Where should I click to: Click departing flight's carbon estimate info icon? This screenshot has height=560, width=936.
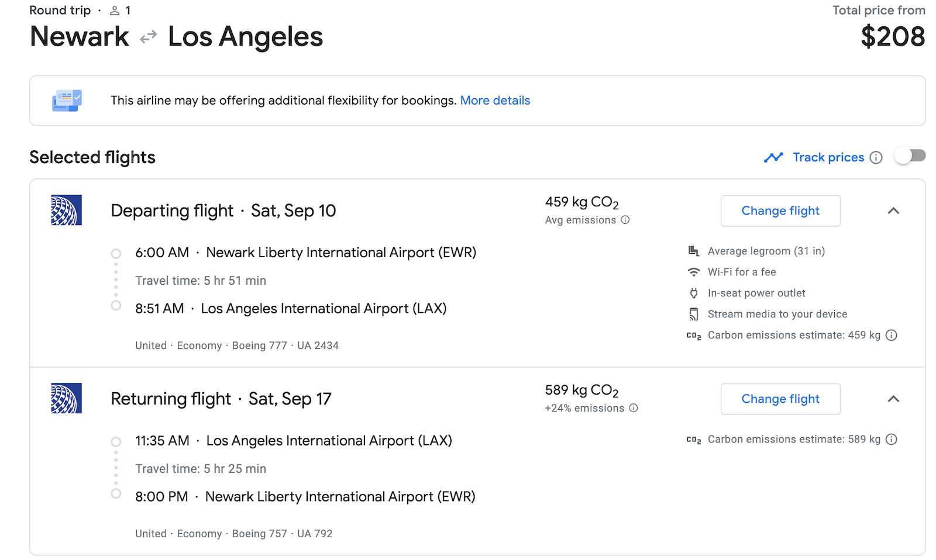tap(892, 335)
